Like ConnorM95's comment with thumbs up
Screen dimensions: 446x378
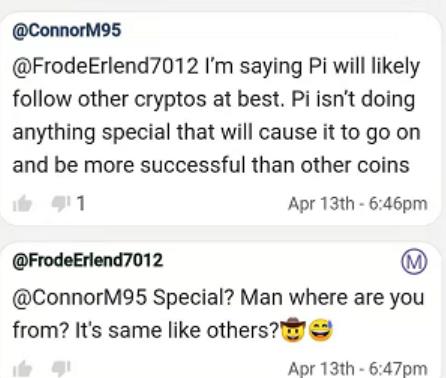[22, 203]
